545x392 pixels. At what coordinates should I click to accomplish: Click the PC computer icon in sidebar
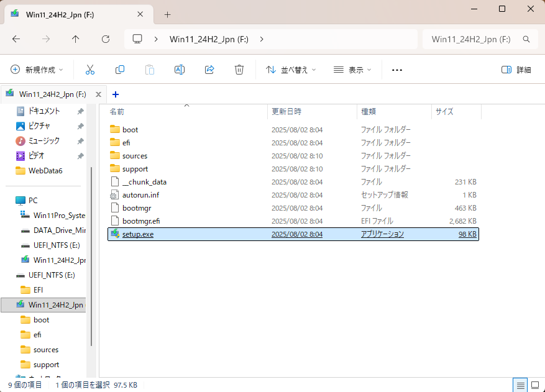click(21, 201)
